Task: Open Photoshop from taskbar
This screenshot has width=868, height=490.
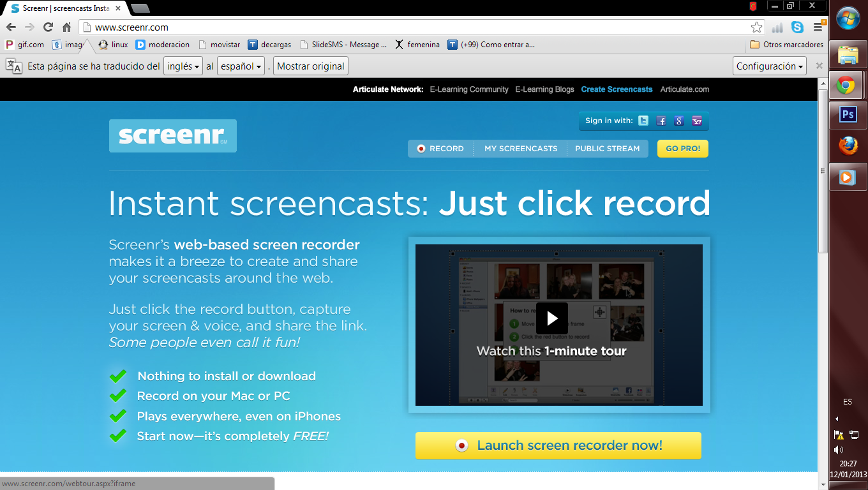Action: 848,115
